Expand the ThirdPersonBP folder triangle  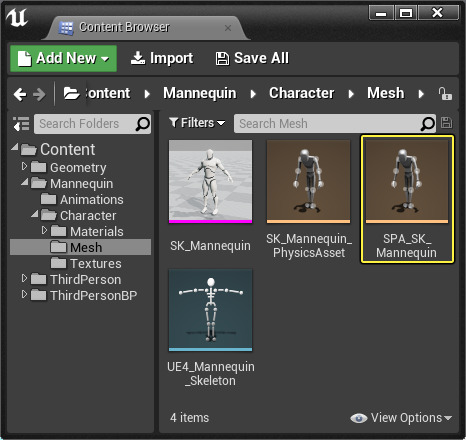(24, 294)
